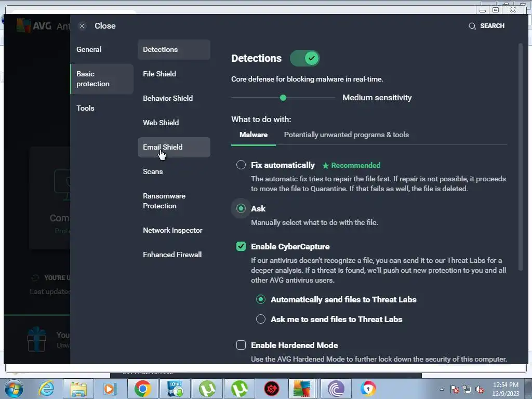Open the purple spiral taskbar app
Viewport: 532px width, 399px height.
pos(336,389)
